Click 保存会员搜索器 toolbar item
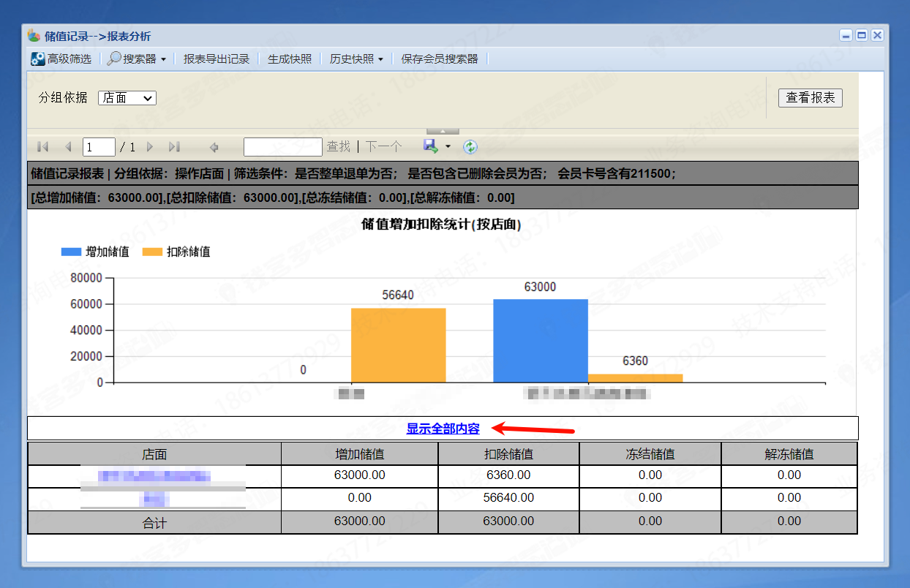 (440, 59)
